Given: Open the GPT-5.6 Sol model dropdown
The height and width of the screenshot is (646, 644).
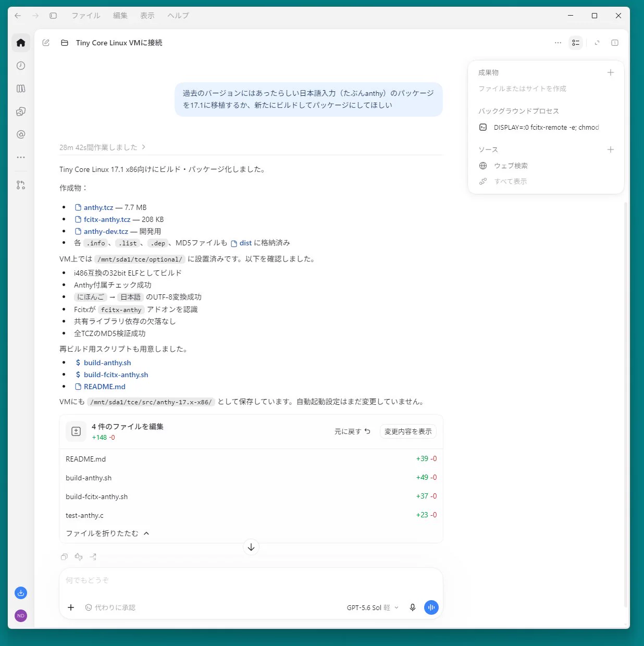Looking at the screenshot, I should pyautogui.click(x=373, y=607).
